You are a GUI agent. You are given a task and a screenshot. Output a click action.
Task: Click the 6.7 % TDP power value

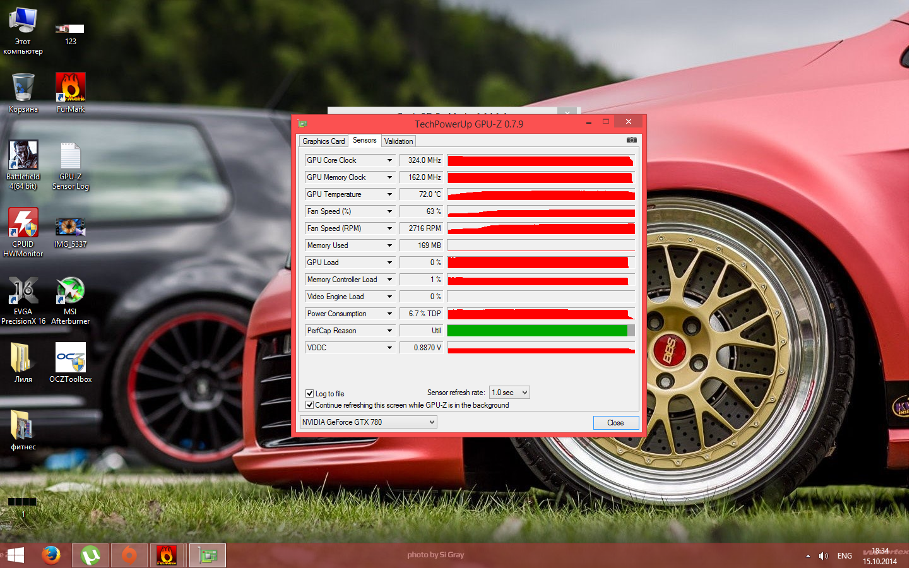(422, 314)
